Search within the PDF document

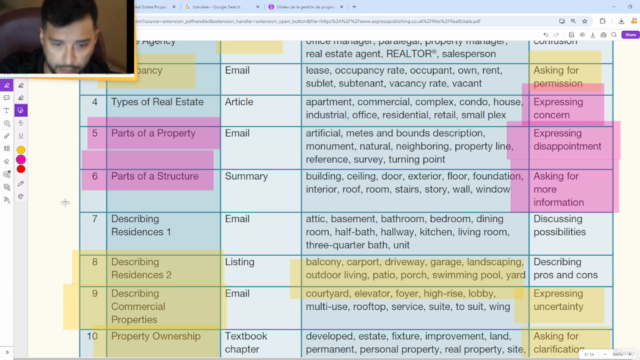pos(614,35)
